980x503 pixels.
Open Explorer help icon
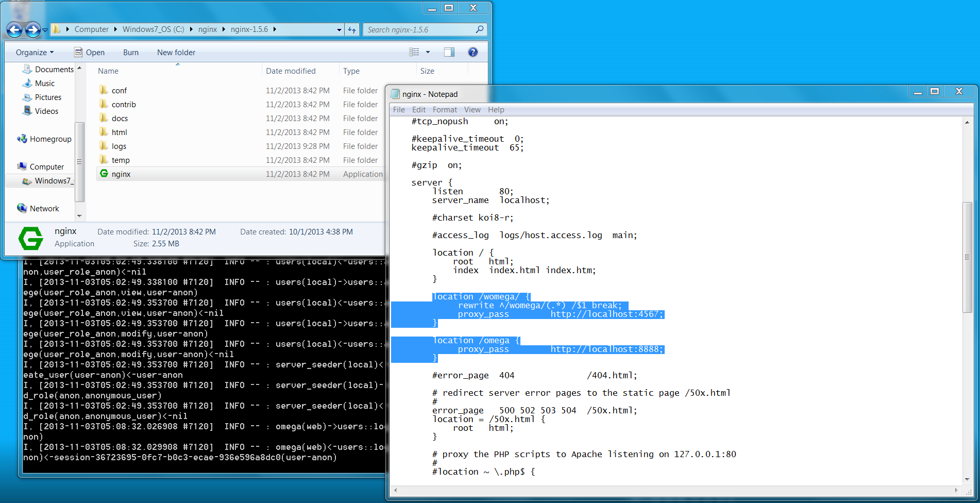[x=473, y=52]
